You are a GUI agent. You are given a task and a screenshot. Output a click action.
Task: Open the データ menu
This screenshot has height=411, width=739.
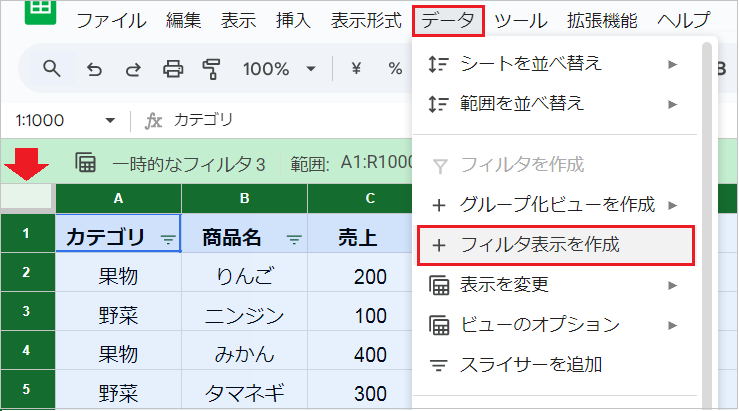[448, 21]
